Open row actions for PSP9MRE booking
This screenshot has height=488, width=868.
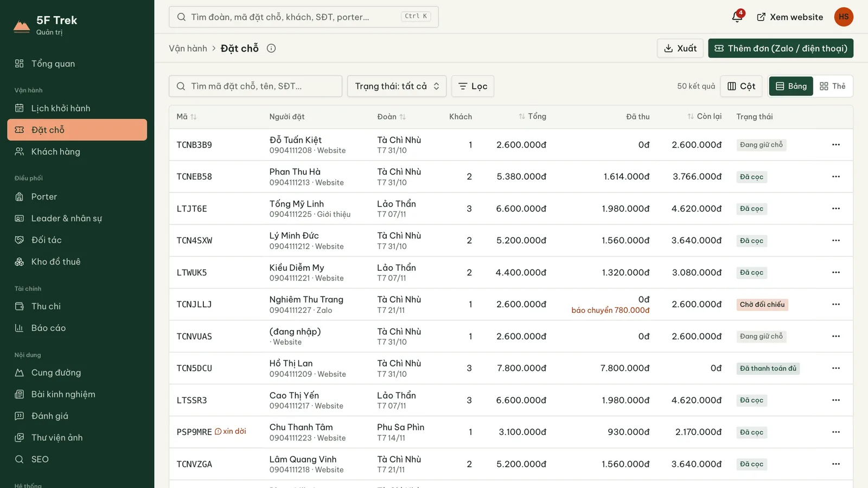click(x=835, y=432)
